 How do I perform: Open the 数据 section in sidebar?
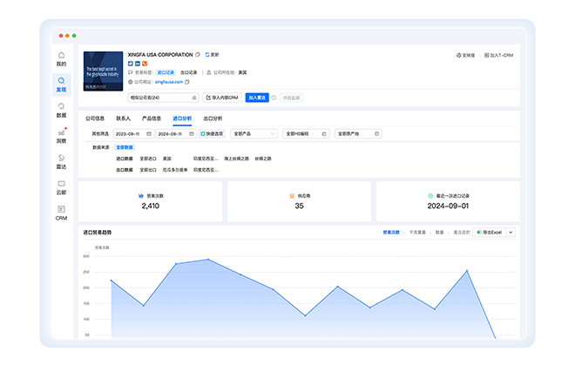point(61,110)
